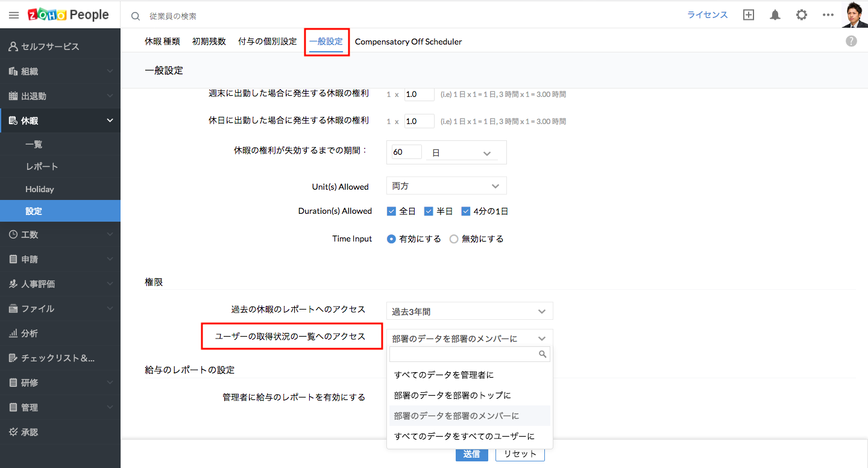This screenshot has width=868, height=468.
Task: Click the plus quick-add icon
Action: 749,15
